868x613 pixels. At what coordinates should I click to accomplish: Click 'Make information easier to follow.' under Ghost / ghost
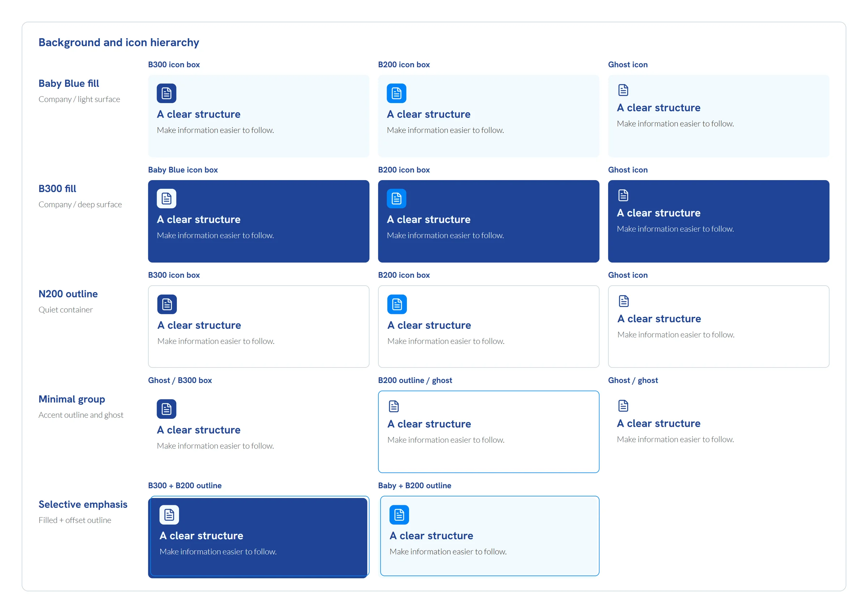[x=676, y=439]
